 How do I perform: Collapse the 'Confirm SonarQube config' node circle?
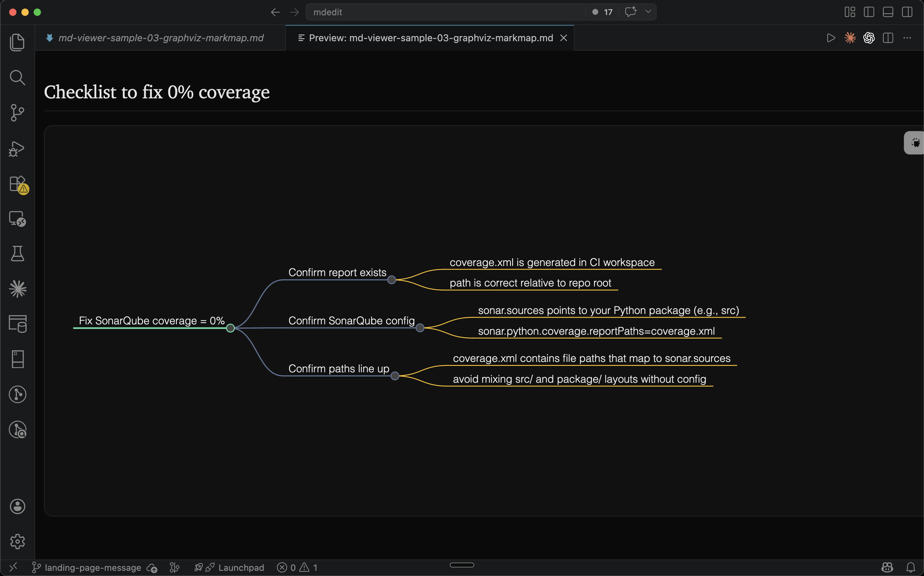(420, 328)
